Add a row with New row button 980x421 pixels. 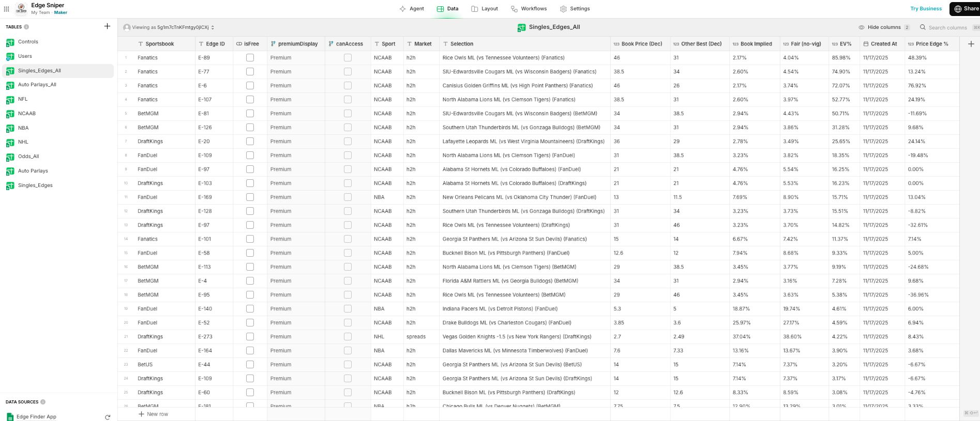point(153,414)
